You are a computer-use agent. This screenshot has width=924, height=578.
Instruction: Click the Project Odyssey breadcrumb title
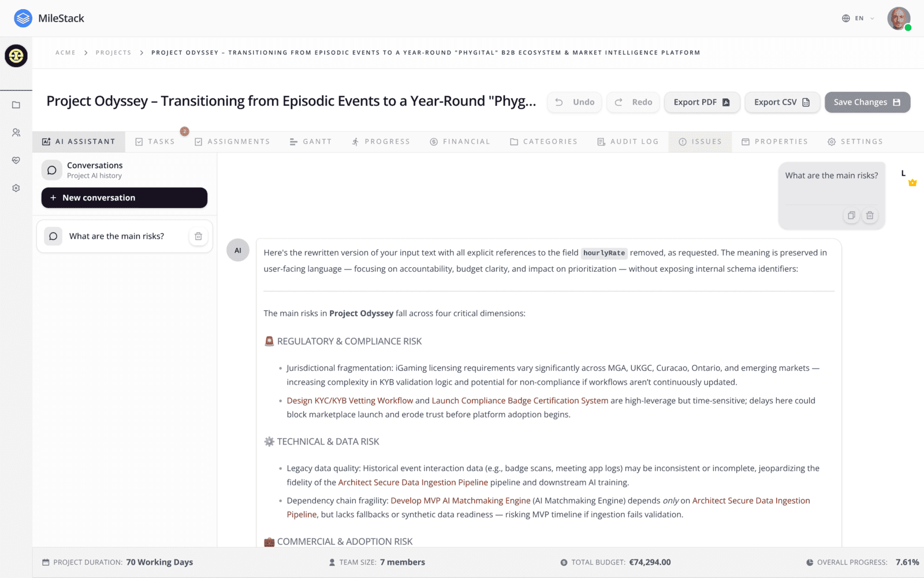click(x=426, y=53)
